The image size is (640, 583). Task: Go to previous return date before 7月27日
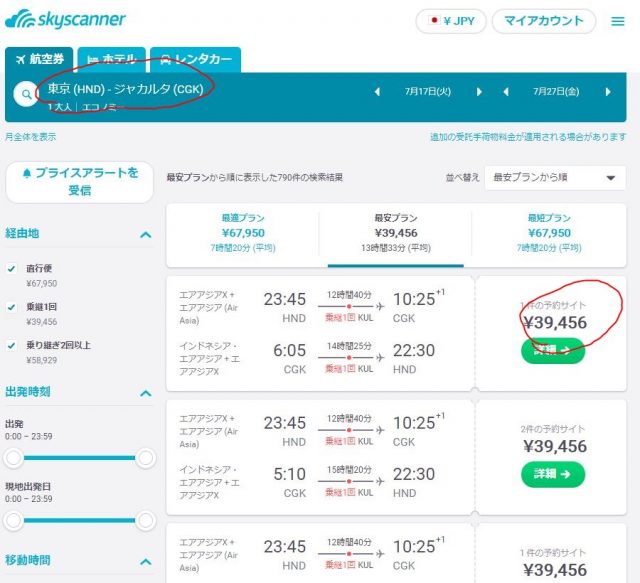tap(506, 92)
